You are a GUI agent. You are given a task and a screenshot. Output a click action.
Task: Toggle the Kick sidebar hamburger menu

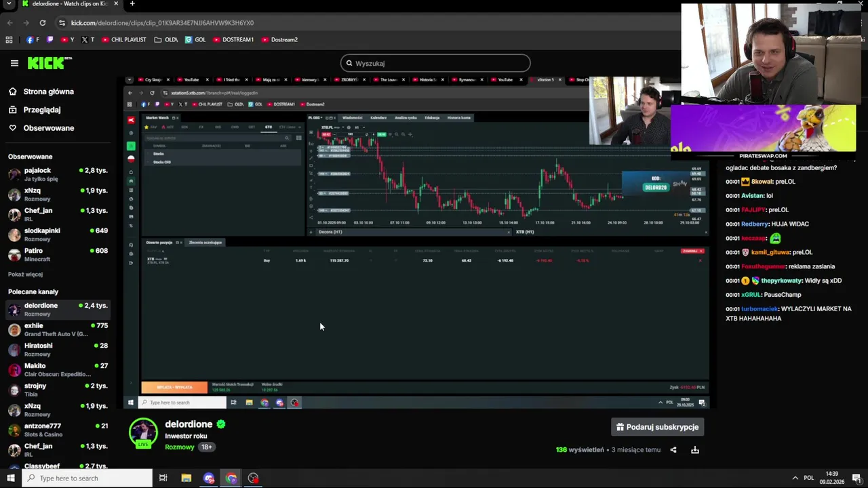pos(14,63)
